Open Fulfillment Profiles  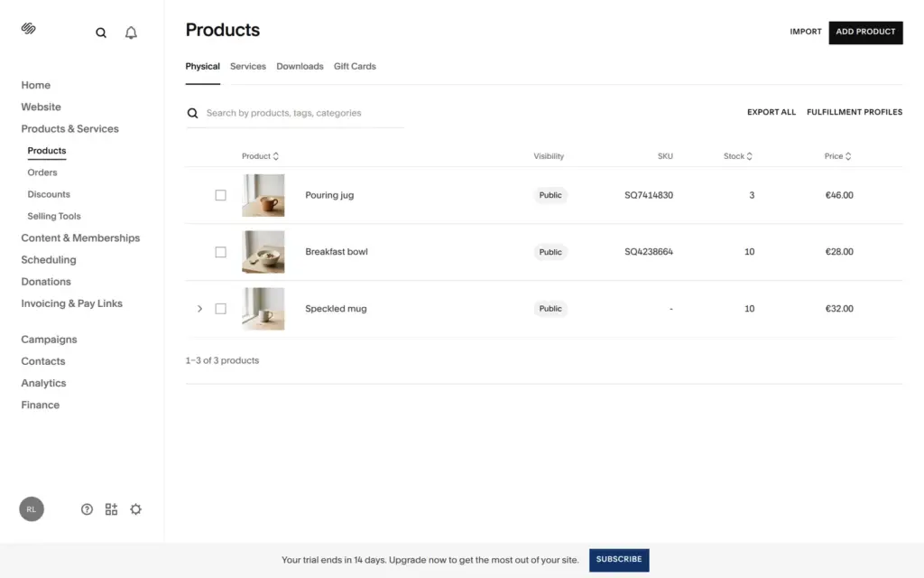(x=855, y=112)
